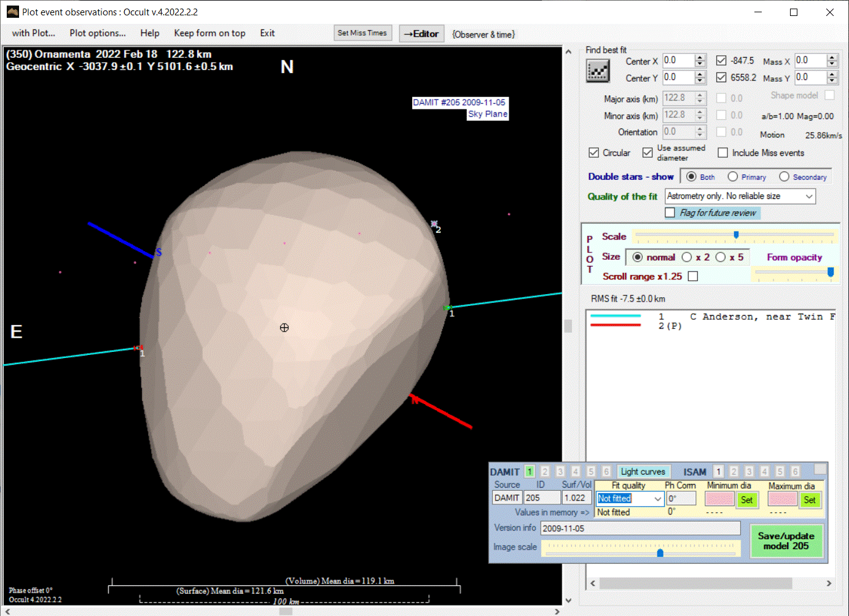This screenshot has height=616, width=849.
Task: Click the Form opacity slider
Action: click(x=794, y=272)
